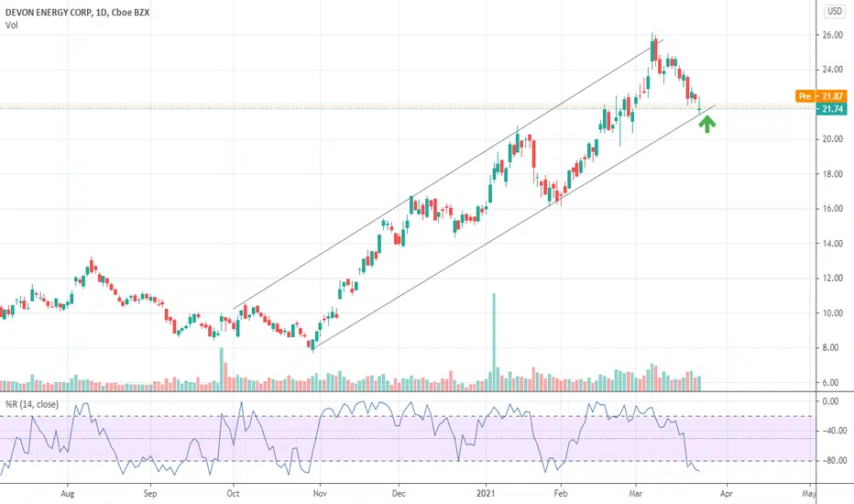This screenshot has width=854, height=504.
Task: Select the upper channel trend line
Action: (448, 174)
